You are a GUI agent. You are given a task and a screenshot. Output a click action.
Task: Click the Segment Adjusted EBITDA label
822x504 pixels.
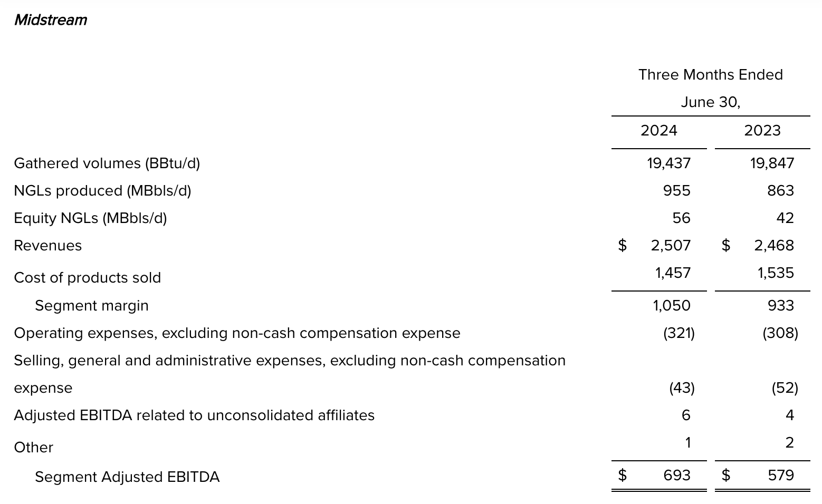[x=127, y=477]
